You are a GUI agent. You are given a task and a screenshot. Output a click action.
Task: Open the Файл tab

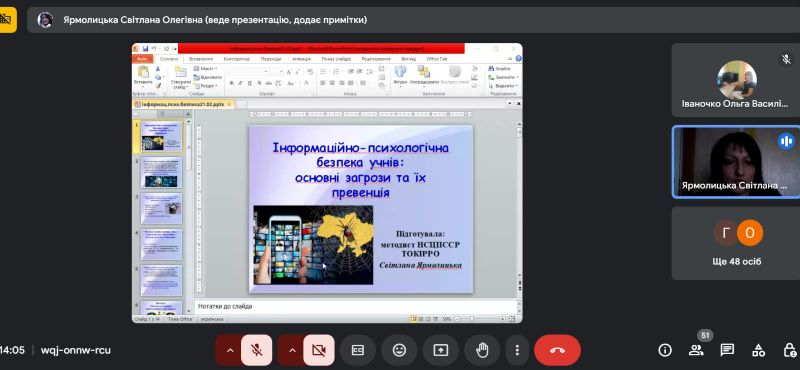(x=142, y=59)
